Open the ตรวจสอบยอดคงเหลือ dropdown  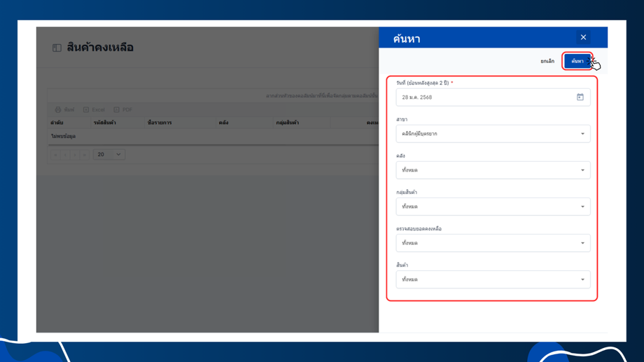(493, 243)
